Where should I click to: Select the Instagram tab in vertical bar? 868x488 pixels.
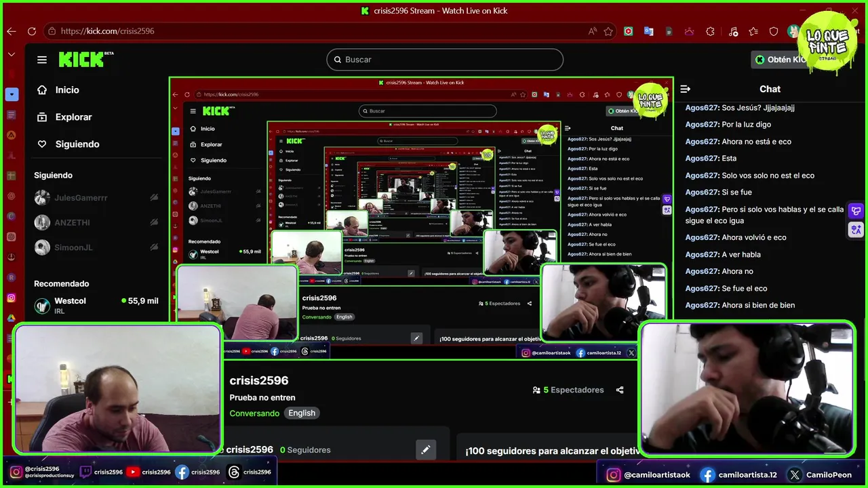click(12, 298)
